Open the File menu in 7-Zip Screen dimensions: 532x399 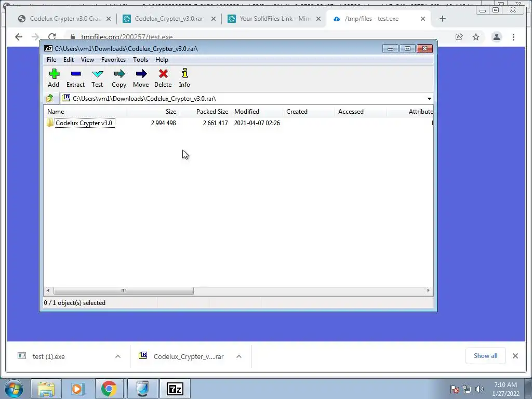(51, 60)
